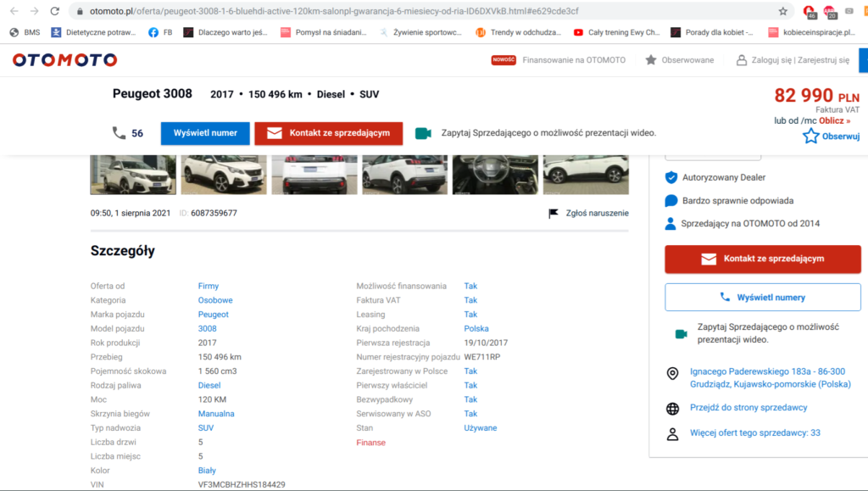The width and height of the screenshot is (868, 491).
Task: Open the FB Facebook bookmark
Action: pyautogui.click(x=160, y=33)
